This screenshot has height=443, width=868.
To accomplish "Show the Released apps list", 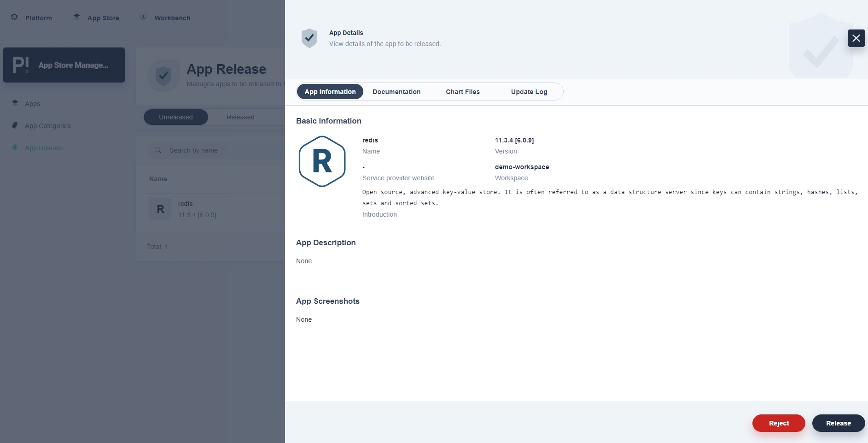I will pos(240,117).
